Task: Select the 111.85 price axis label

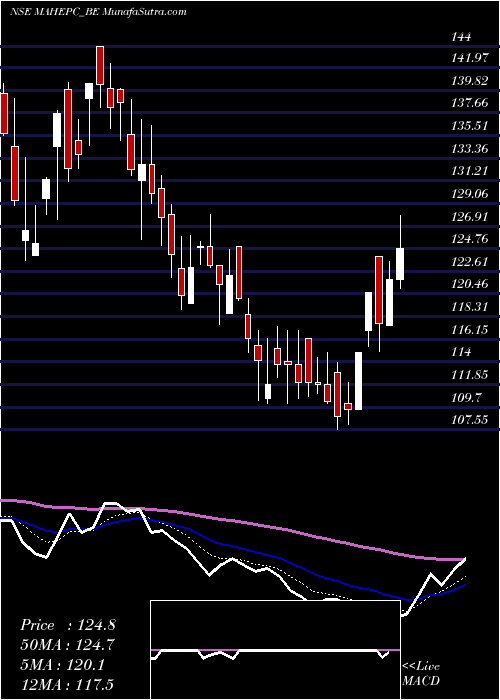Action: coord(471,375)
